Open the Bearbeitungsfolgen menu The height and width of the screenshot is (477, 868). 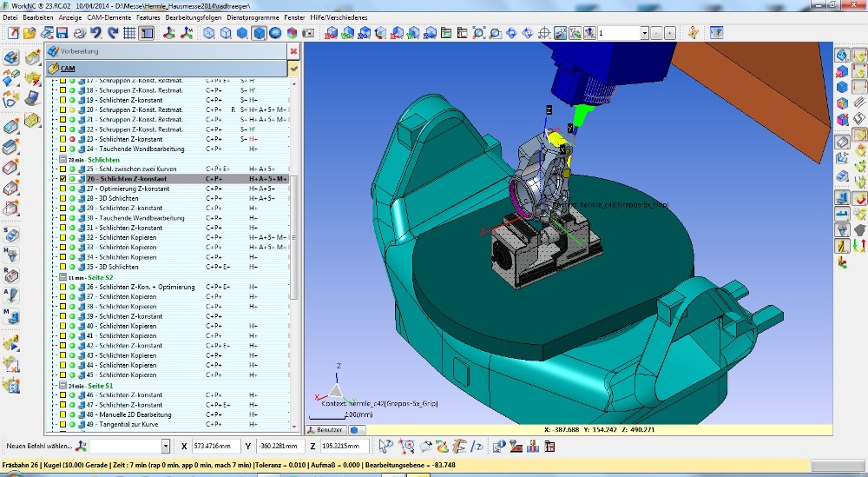click(x=194, y=17)
